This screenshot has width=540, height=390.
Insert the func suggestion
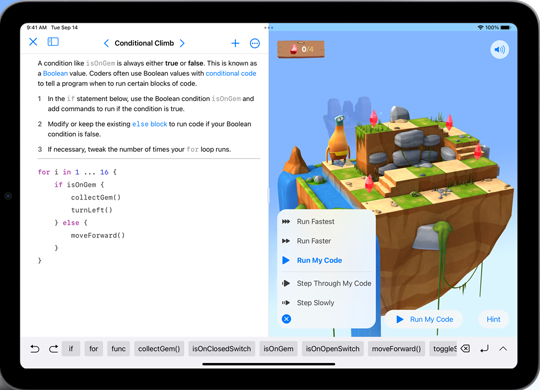click(118, 349)
